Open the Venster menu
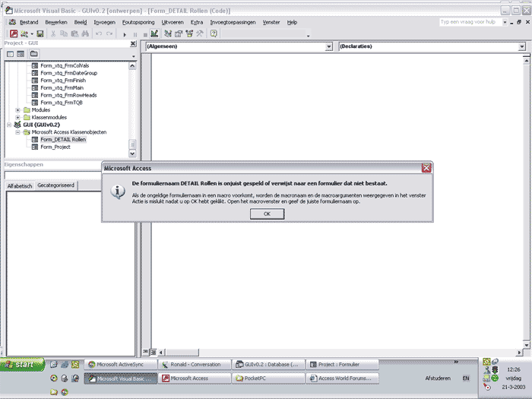The width and height of the screenshot is (532, 399). [x=271, y=22]
